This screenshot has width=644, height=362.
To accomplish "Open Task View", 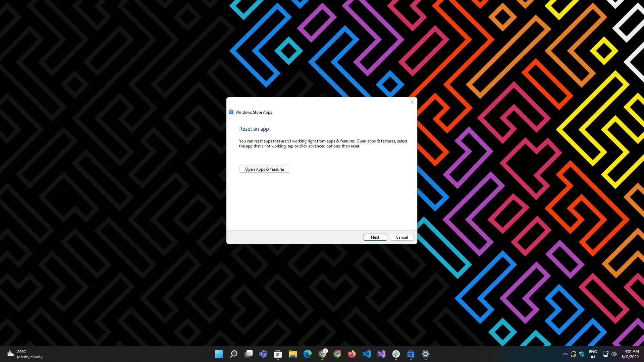I will coord(248,354).
